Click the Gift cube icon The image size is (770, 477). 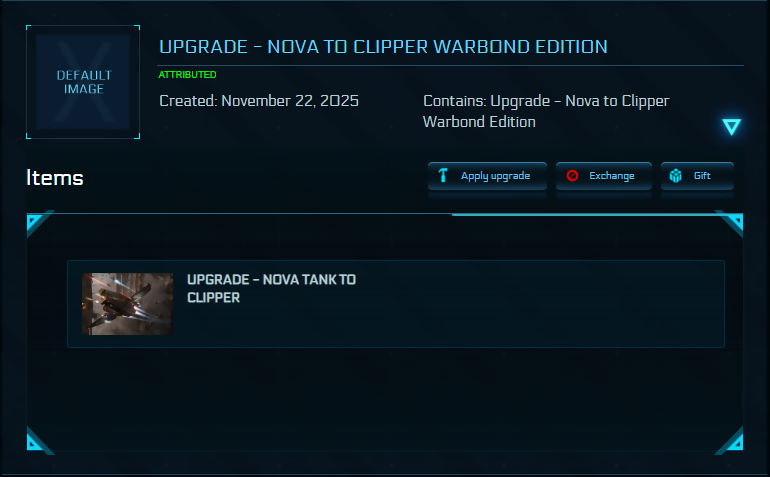[676, 176]
